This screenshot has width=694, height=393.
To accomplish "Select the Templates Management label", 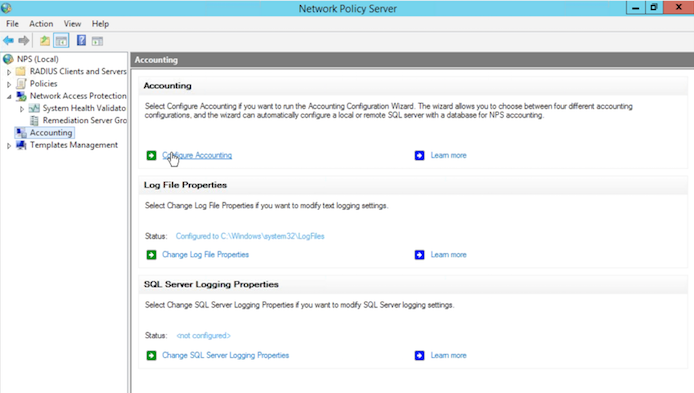I will [x=73, y=145].
